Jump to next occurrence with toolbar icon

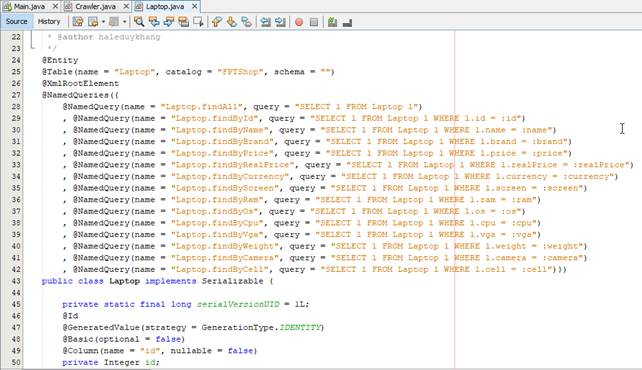pyautogui.click(x=169, y=22)
